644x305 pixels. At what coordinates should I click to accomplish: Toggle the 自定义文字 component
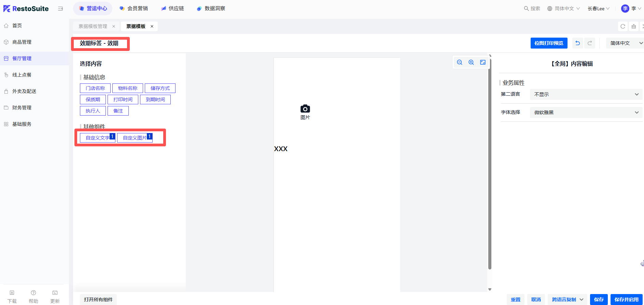click(x=97, y=138)
